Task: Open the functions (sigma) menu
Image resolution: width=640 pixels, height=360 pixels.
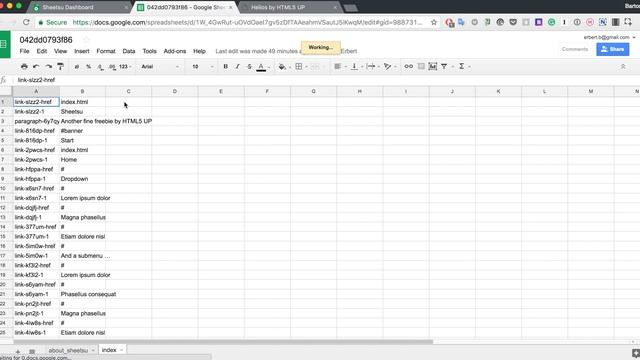Action: click(x=462, y=67)
